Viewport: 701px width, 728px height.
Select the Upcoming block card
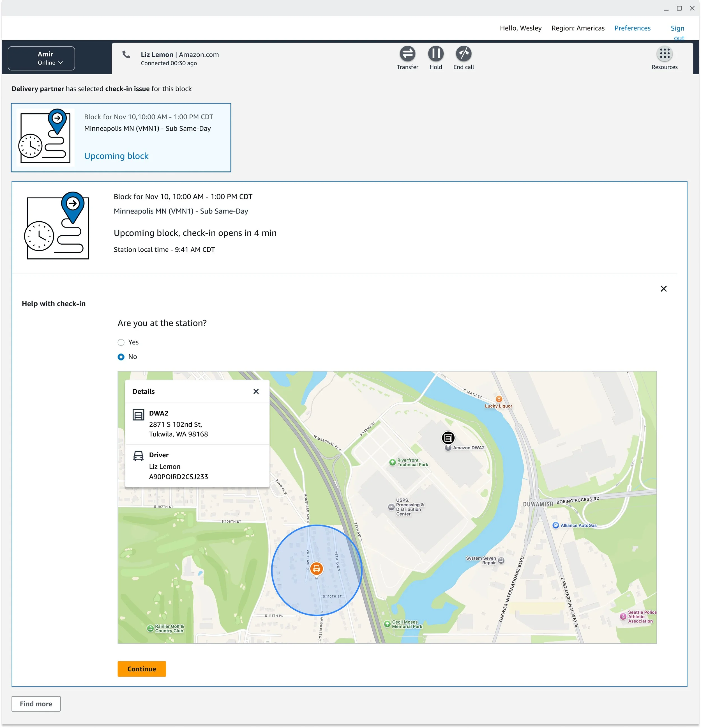click(121, 137)
